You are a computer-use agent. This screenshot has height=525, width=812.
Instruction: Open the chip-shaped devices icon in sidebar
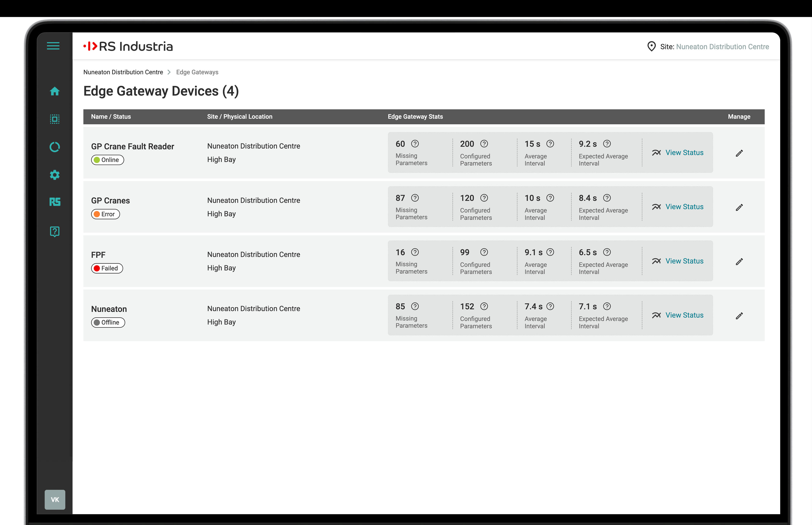55,119
